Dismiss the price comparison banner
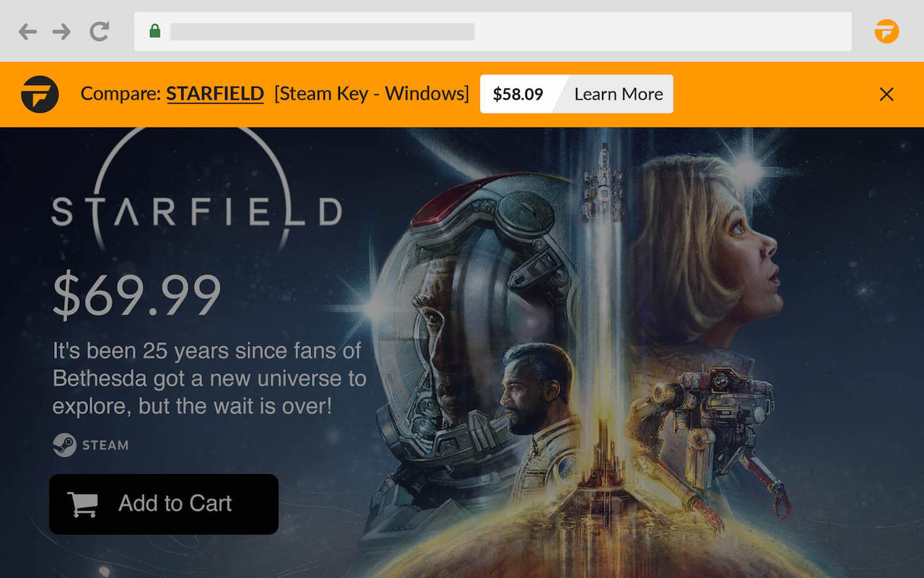Screen dimensions: 924x578 [886, 94]
